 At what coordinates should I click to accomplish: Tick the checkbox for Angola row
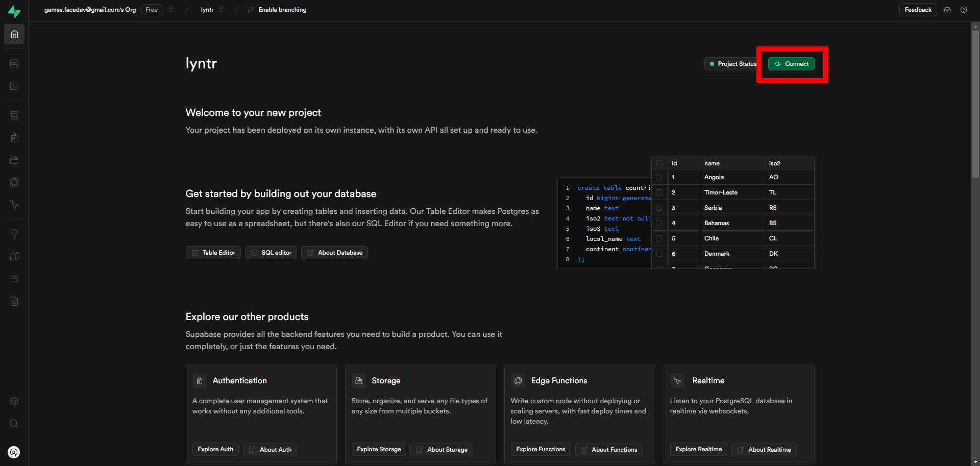point(659,177)
